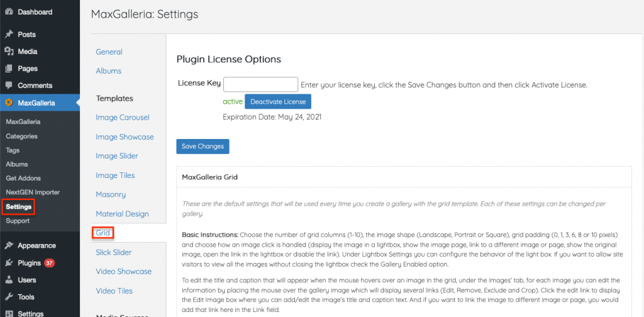
Task: Open the MaxGalleria Settings submenu item
Action: 18,206
